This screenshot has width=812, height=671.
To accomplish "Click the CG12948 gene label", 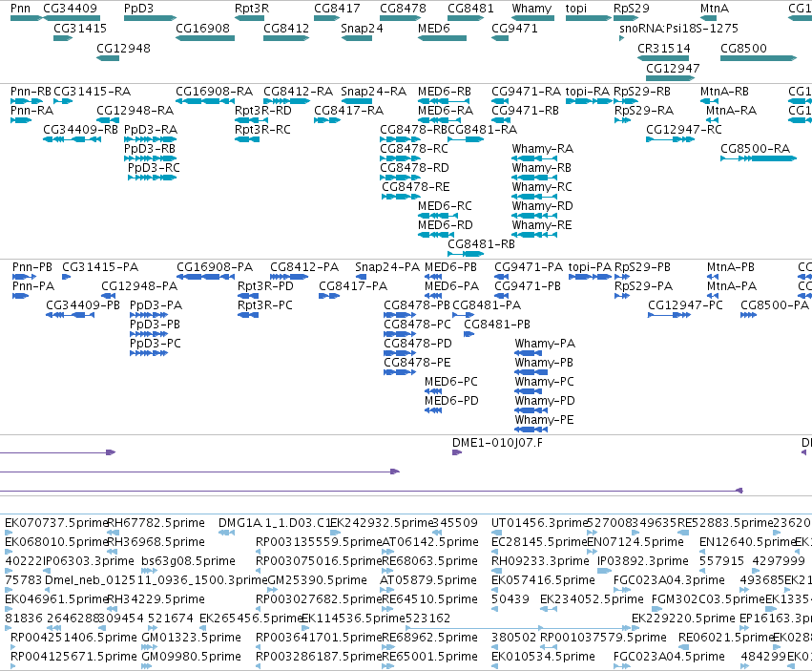I will point(123,48).
